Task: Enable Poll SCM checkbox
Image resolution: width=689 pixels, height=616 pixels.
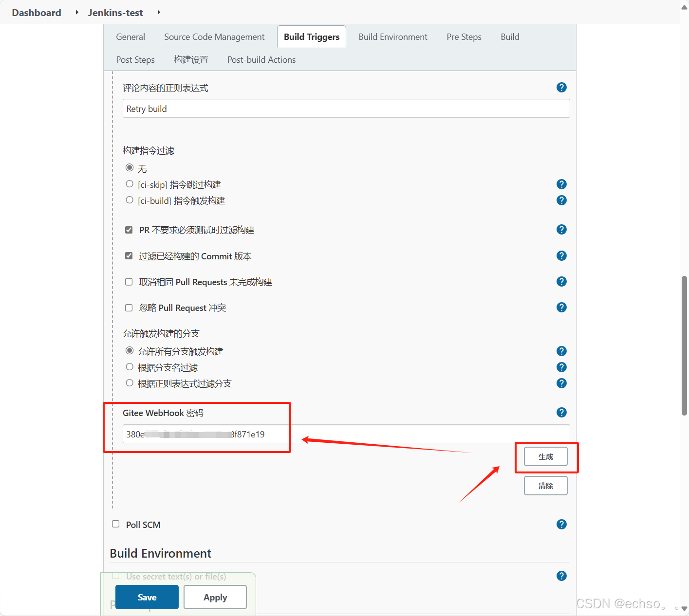Action: click(x=116, y=524)
